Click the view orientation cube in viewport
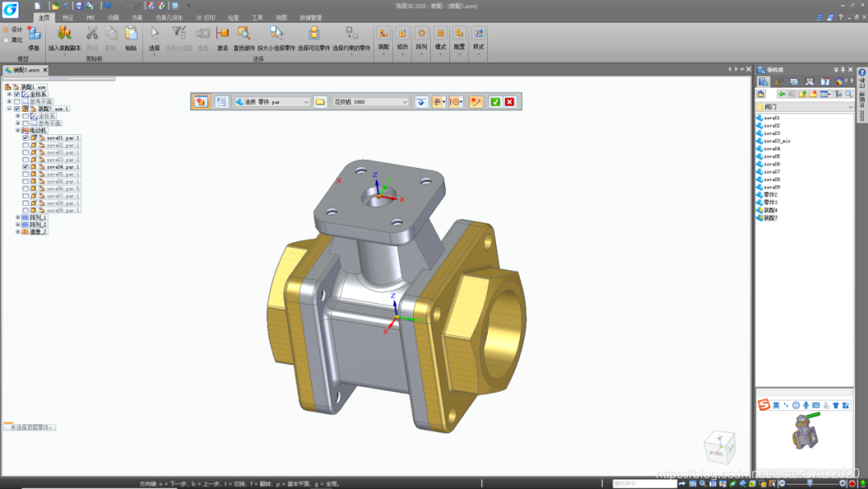 pos(719,446)
